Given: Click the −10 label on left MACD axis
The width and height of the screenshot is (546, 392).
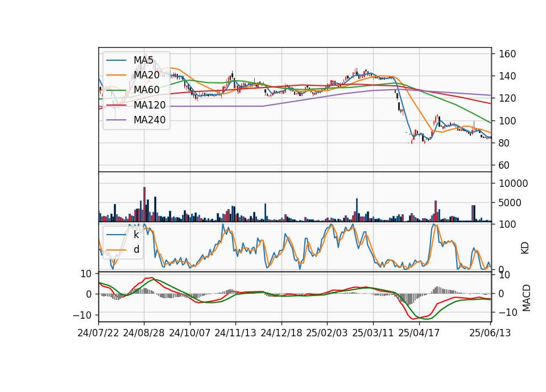Looking at the screenshot, I should point(82,315).
